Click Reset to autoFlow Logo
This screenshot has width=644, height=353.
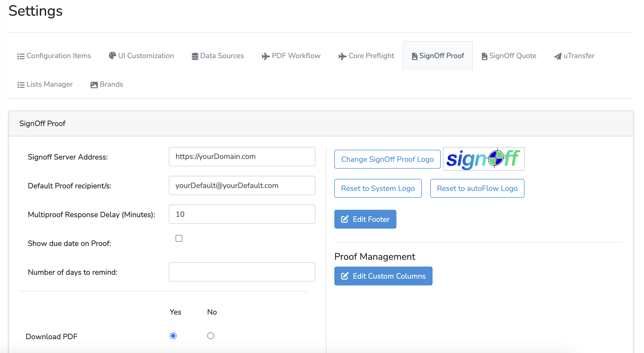(x=477, y=188)
